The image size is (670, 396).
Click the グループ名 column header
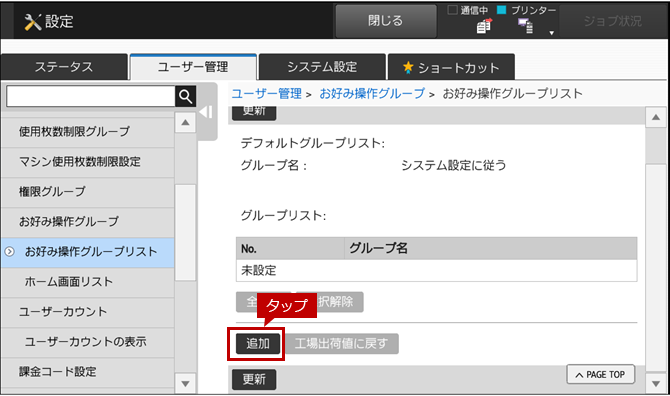pos(491,248)
